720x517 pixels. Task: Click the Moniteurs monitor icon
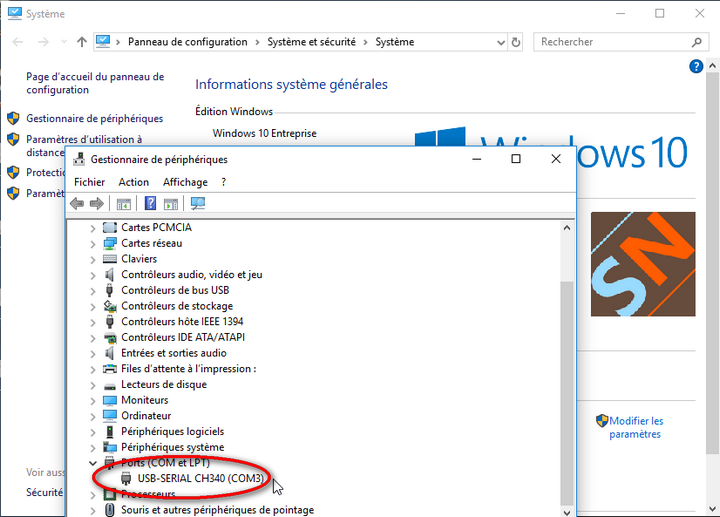[110, 400]
